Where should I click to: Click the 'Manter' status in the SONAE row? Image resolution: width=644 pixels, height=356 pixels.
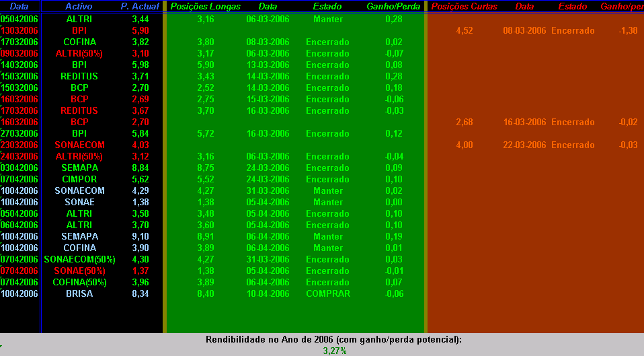(328, 203)
